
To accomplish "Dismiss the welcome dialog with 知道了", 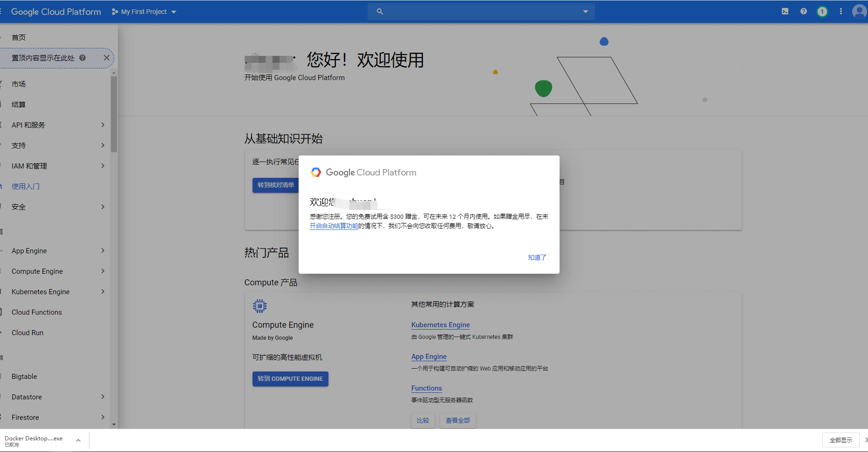I will tap(537, 257).
